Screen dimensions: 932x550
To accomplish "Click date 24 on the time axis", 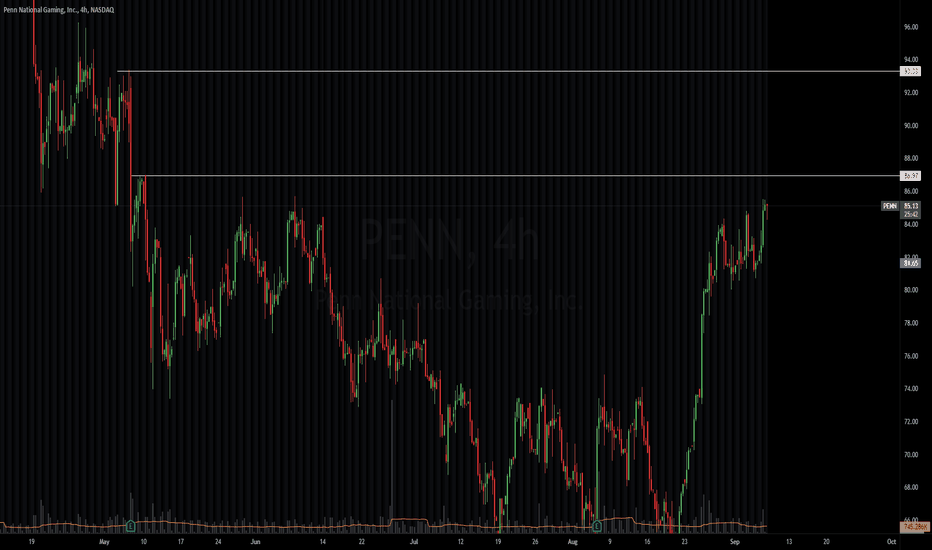I will pyautogui.click(x=218, y=542).
